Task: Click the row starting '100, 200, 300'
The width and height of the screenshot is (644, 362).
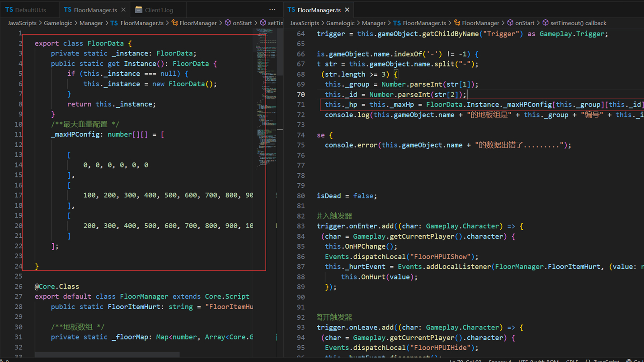Action: click(x=168, y=195)
